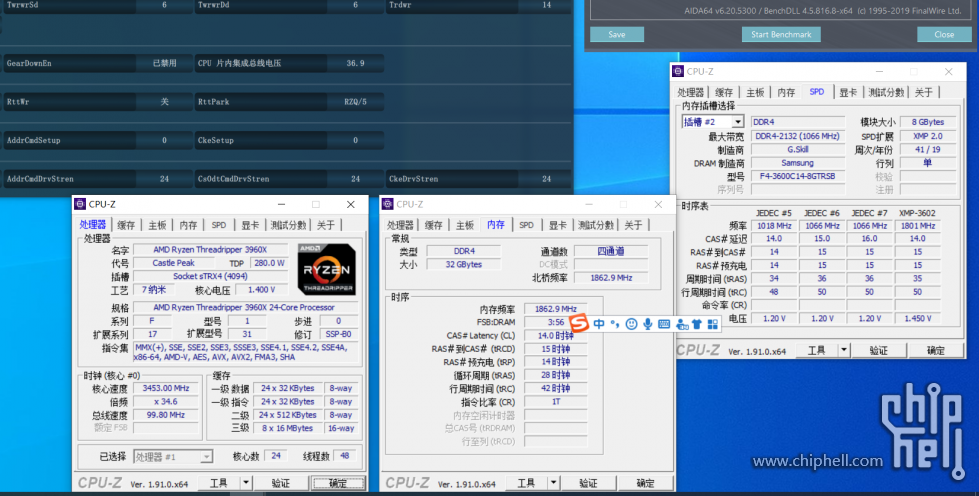Click 确定 in the memory window
This screenshot has height=496, width=979.
(x=645, y=483)
